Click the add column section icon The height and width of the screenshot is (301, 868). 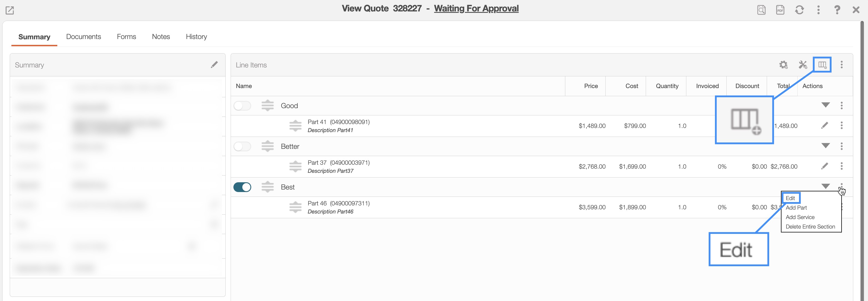pyautogui.click(x=822, y=65)
